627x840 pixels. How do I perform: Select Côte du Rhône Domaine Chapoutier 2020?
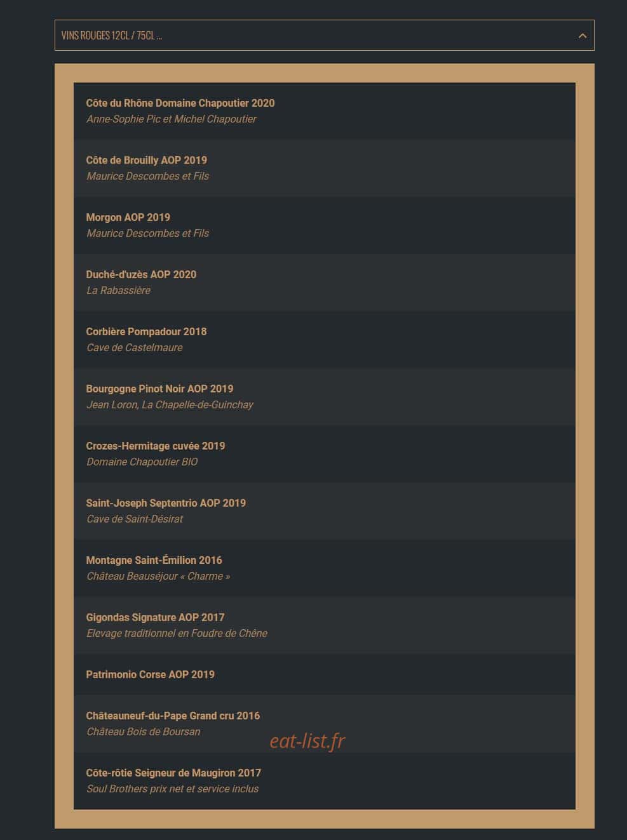point(324,111)
